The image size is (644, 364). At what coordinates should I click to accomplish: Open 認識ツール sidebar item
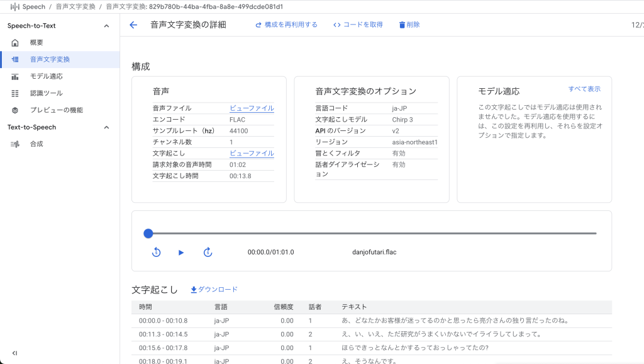tap(46, 93)
